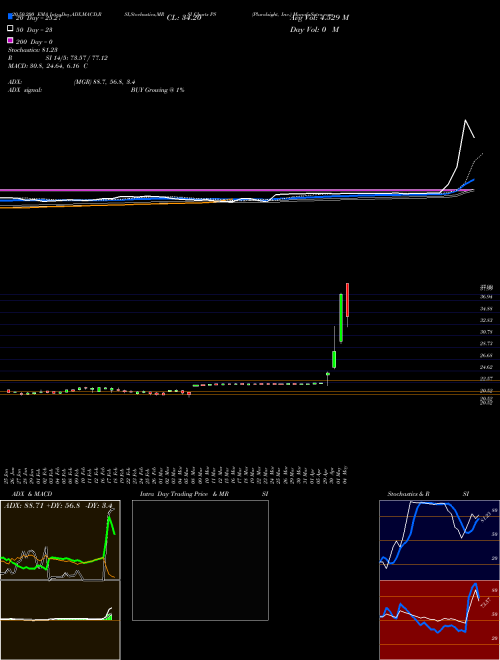
Task: Select the 'Avg Vol: 4.529 M' text
Action: tap(319, 17)
